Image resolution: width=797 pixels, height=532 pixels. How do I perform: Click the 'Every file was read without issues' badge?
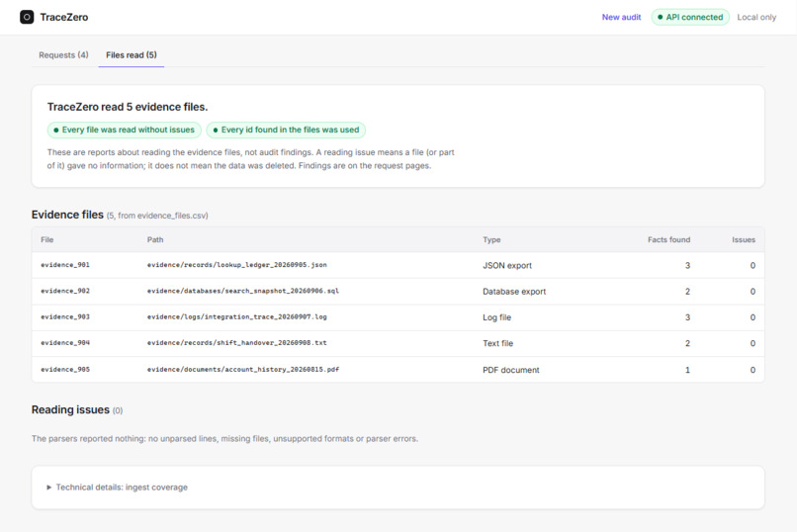tap(124, 130)
